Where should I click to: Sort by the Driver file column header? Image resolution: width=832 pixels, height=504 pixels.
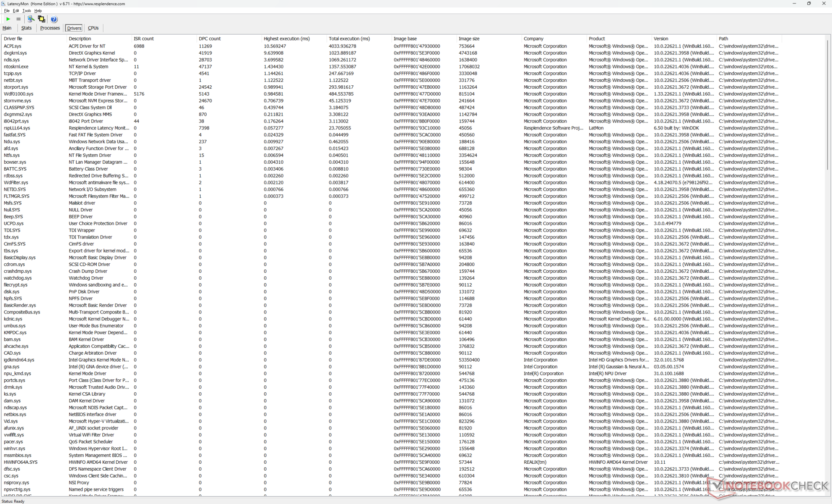tap(34, 39)
